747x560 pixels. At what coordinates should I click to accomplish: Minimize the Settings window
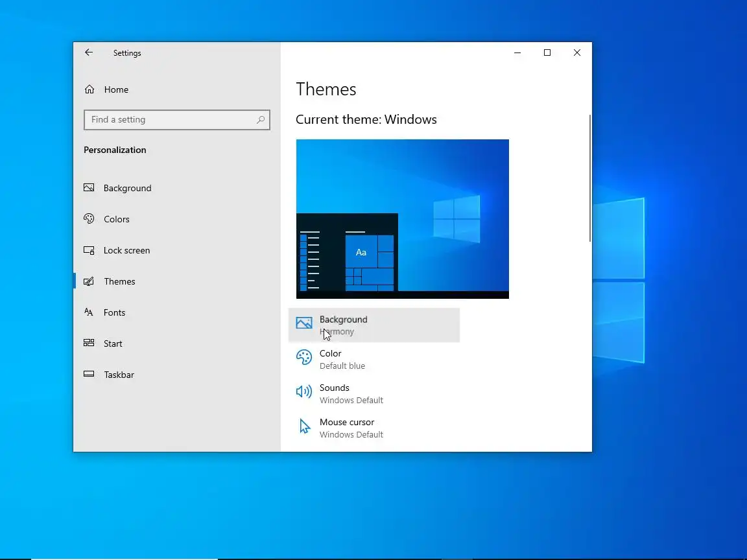[517, 53]
